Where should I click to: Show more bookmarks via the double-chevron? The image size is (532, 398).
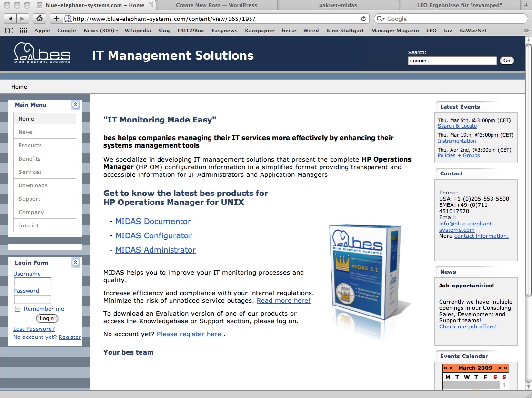click(x=526, y=30)
